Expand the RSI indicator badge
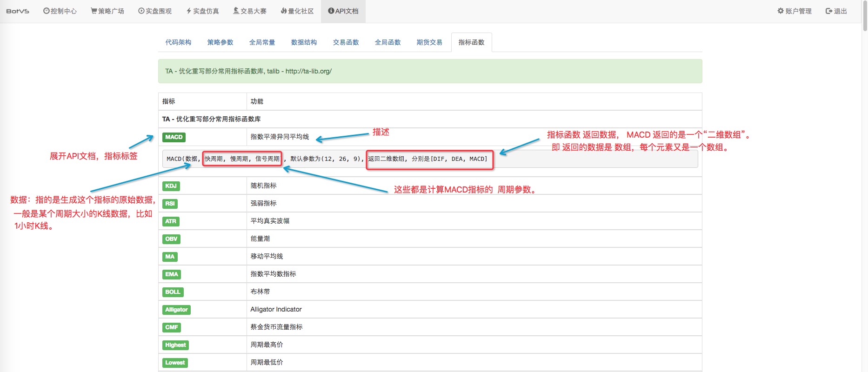Viewport: 868px width, 372px height. click(170, 204)
